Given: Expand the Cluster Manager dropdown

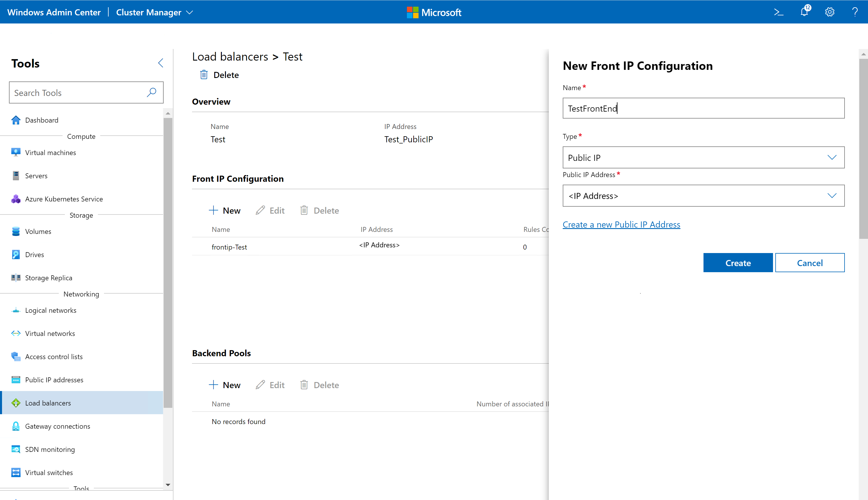Looking at the screenshot, I should click(x=189, y=12).
